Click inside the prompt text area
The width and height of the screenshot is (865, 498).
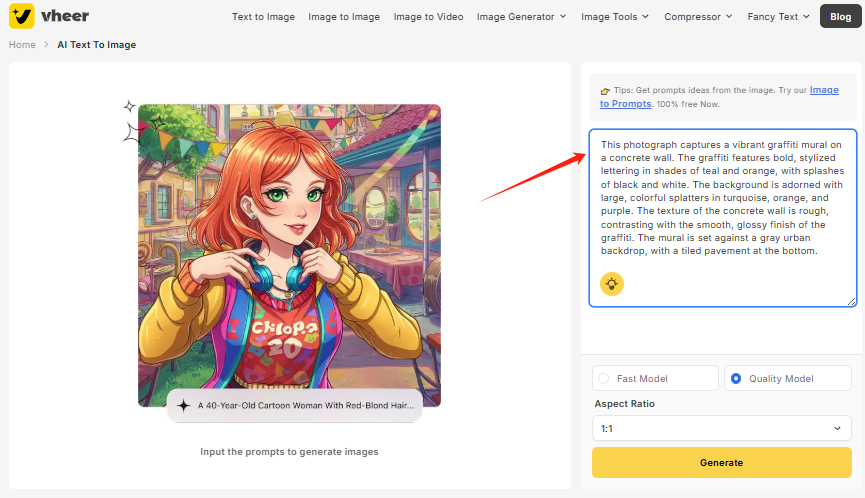click(721, 200)
